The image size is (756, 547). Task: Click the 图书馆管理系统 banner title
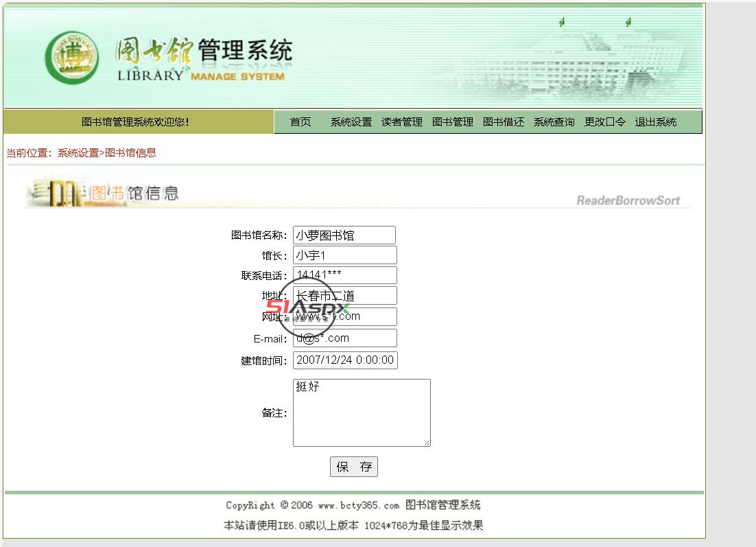pyautogui.click(x=204, y=59)
